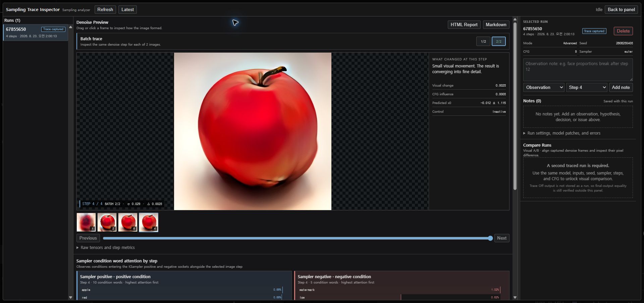Viewport: 644px width, 303px height.
Task: Click the runs list scroll-down arrow
Action: coord(70,297)
